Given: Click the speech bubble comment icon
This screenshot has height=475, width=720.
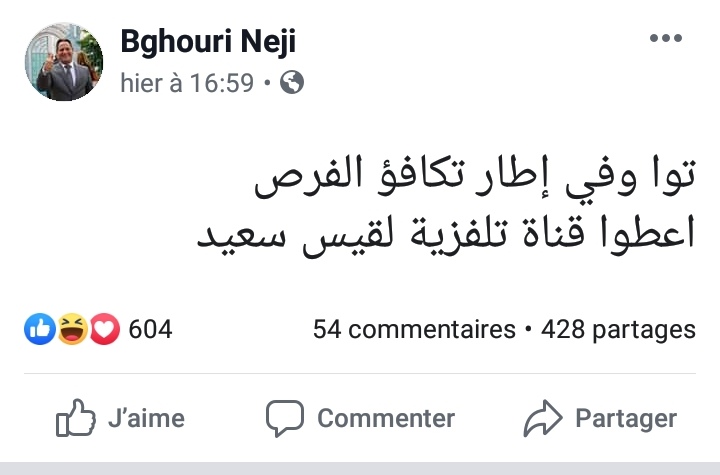Looking at the screenshot, I should point(285,418).
